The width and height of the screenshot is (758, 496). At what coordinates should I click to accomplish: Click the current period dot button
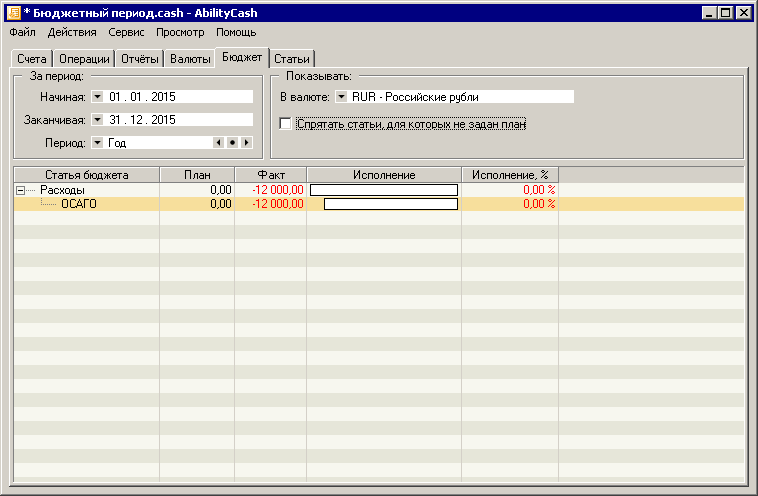point(232,143)
